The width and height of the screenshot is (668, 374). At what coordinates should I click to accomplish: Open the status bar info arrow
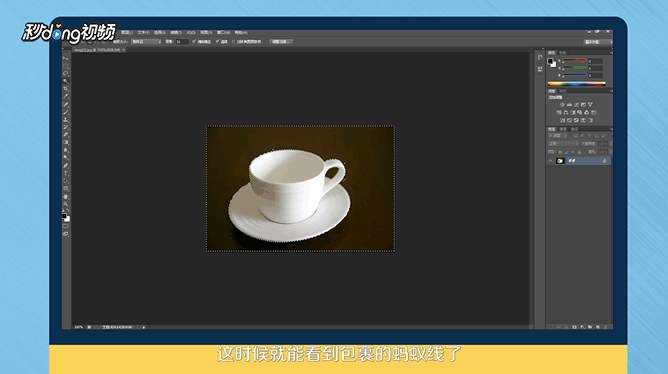point(144,327)
